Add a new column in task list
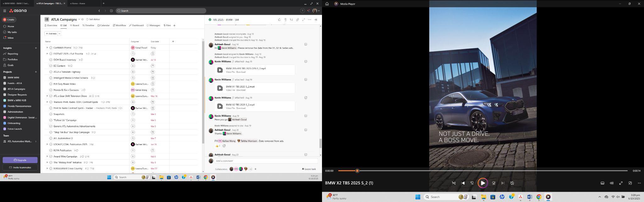The width and height of the screenshot is (644, 202). [173, 41]
